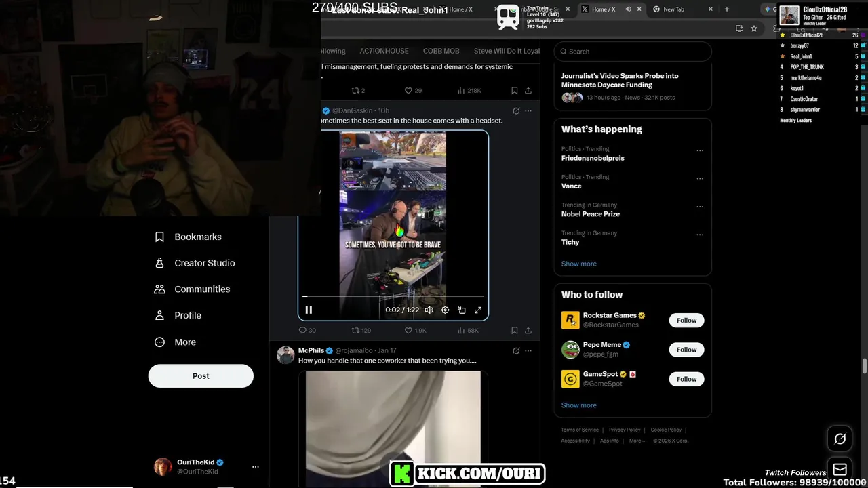Click the install app icon in address bar
Screen dimensions: 868x488
(739, 28)
